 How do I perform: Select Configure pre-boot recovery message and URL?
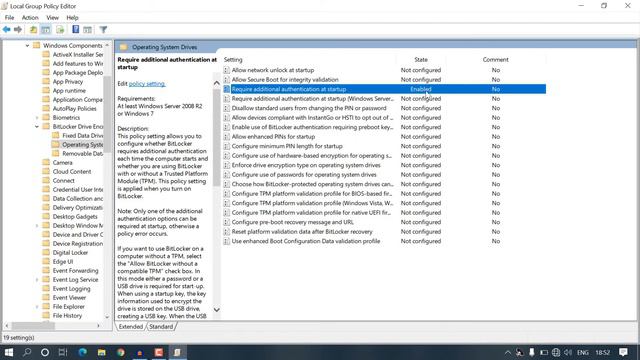[292, 222]
